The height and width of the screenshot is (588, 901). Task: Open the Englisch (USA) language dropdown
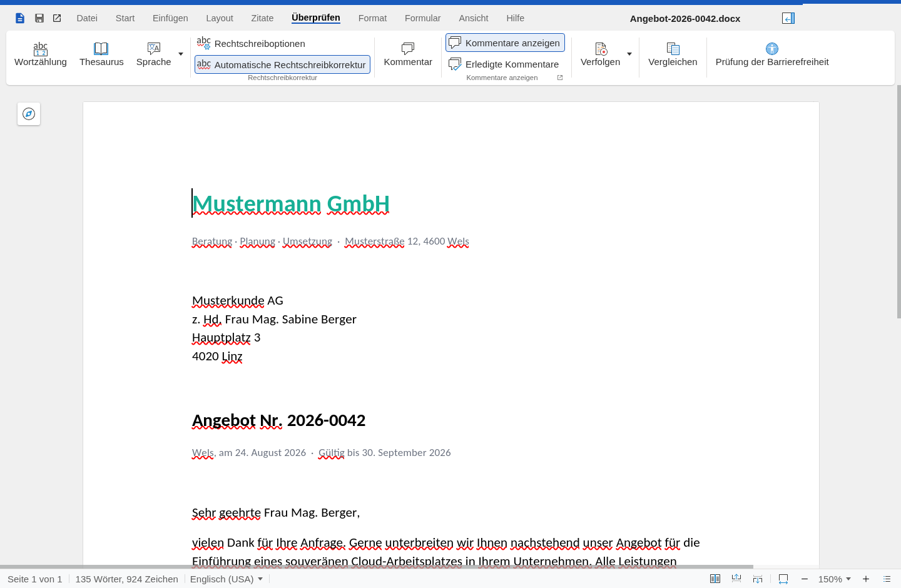[x=227, y=579]
